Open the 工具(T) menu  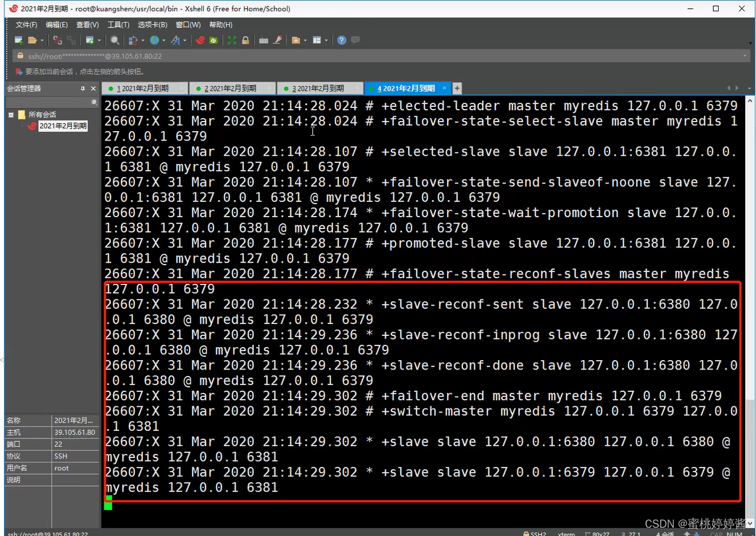click(118, 25)
